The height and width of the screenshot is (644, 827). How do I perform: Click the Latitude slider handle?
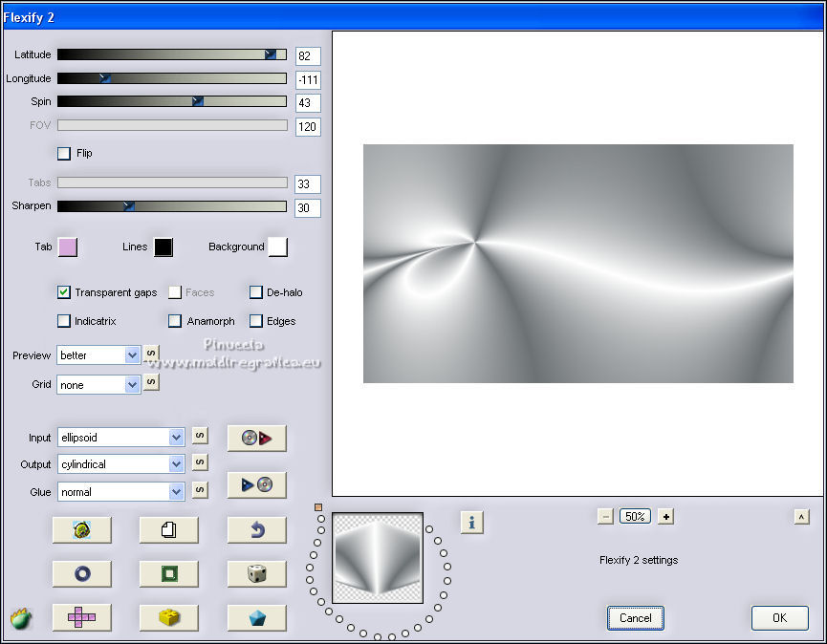pyautogui.click(x=270, y=54)
